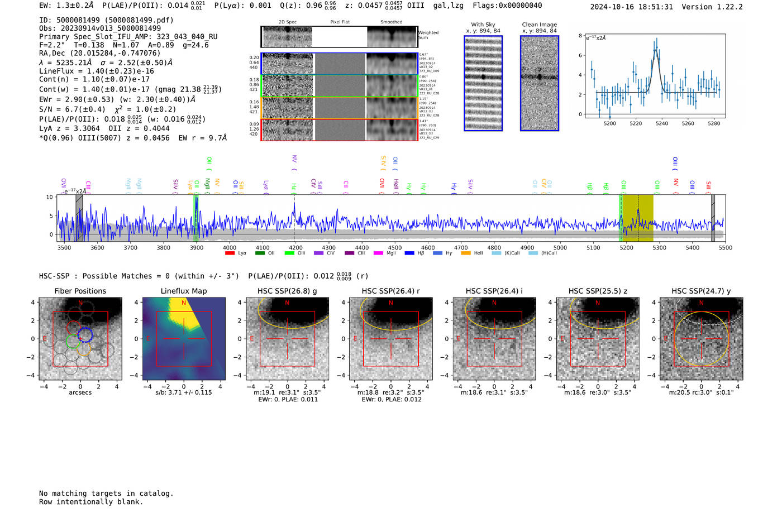782x532 pixels.
Task: Click the OII dark green legend swatch
Action: [x=260, y=253]
